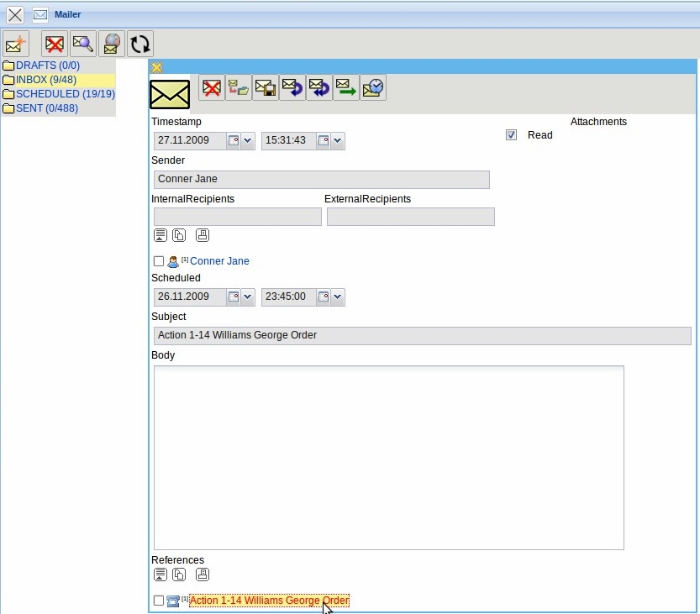This screenshot has width=700, height=614.
Task: Refresh the mail folders
Action: click(139, 44)
